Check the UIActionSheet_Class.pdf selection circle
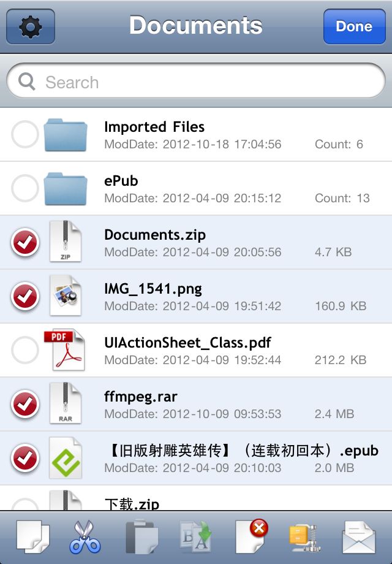 pyautogui.click(x=24, y=350)
